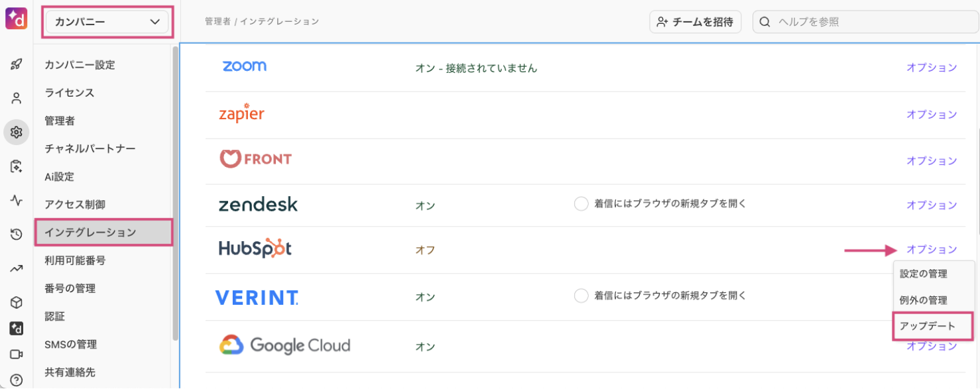Click the Dialpad logo icon
The width and height of the screenshot is (980, 389).
coord(16,19)
